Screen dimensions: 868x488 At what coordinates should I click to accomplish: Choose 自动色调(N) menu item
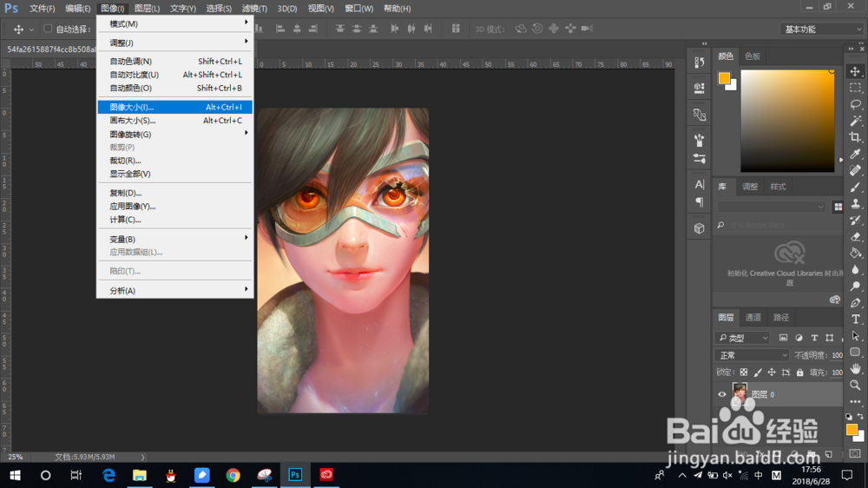[x=175, y=61]
